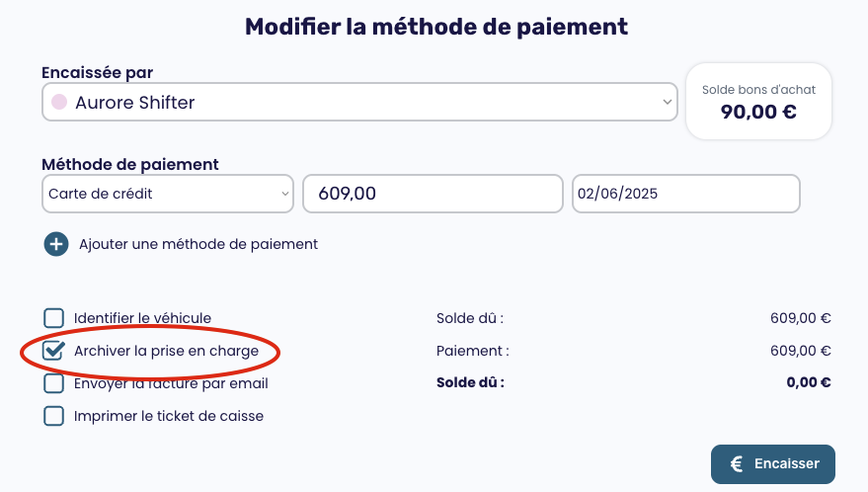This screenshot has height=492, width=868.
Task: Click the Imprimer le ticket de caisse label
Action: click(169, 416)
